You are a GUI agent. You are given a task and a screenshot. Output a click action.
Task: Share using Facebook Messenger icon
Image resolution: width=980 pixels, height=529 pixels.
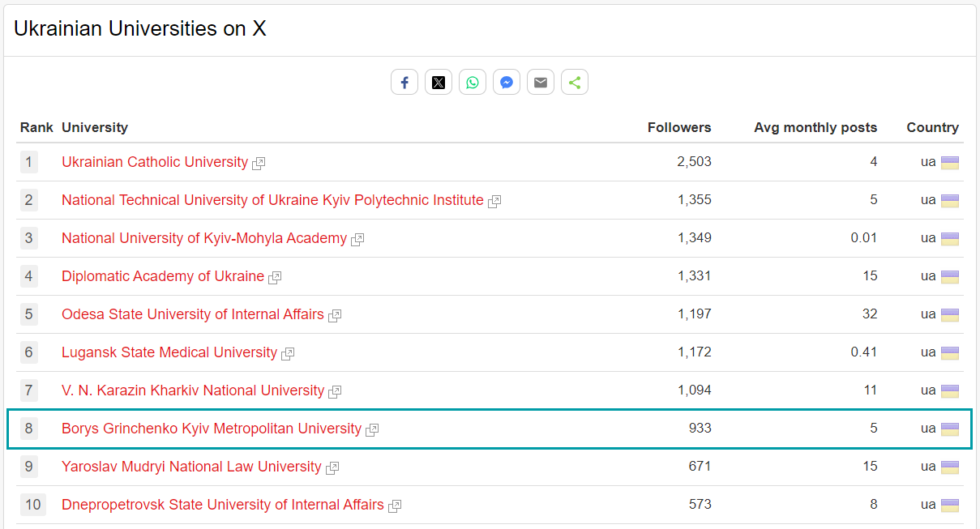(507, 83)
